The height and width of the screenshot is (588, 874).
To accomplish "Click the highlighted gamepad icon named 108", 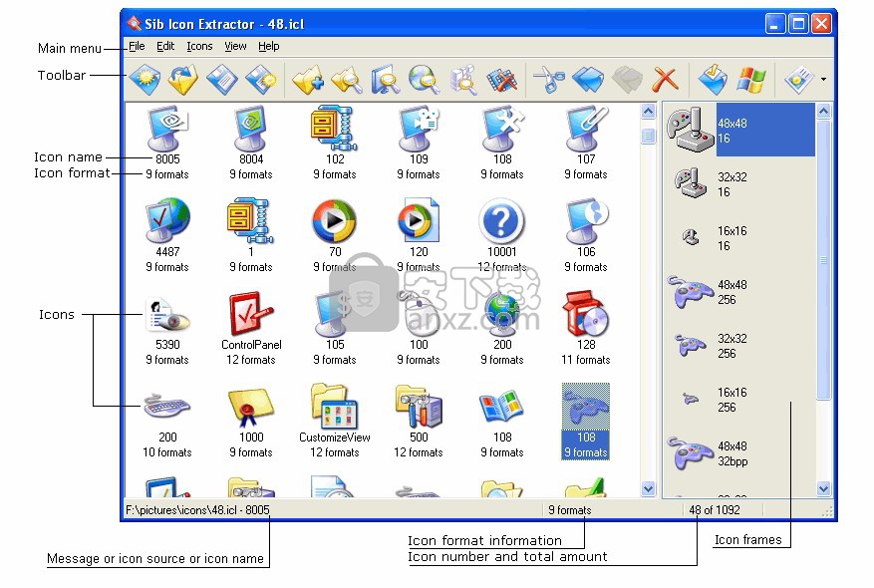I will point(586,421).
